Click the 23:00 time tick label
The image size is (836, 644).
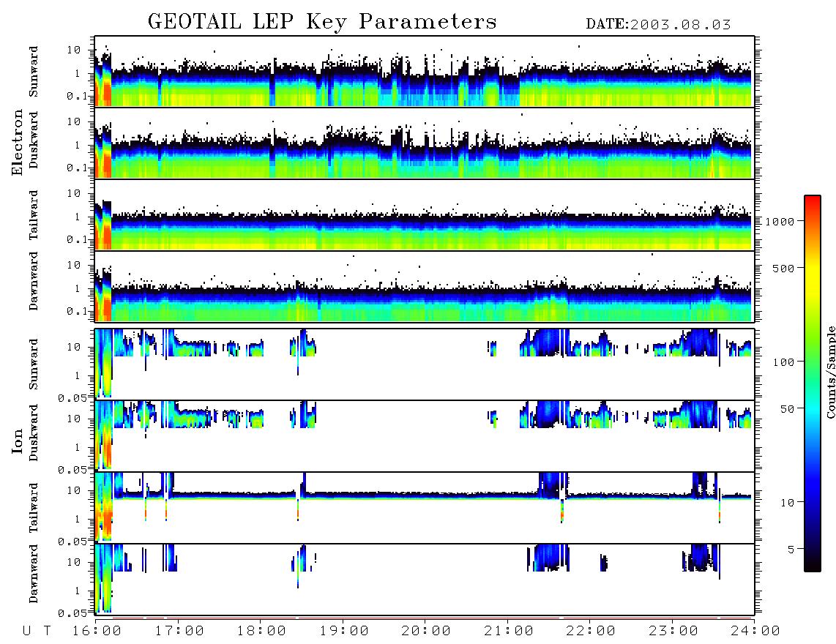673,632
